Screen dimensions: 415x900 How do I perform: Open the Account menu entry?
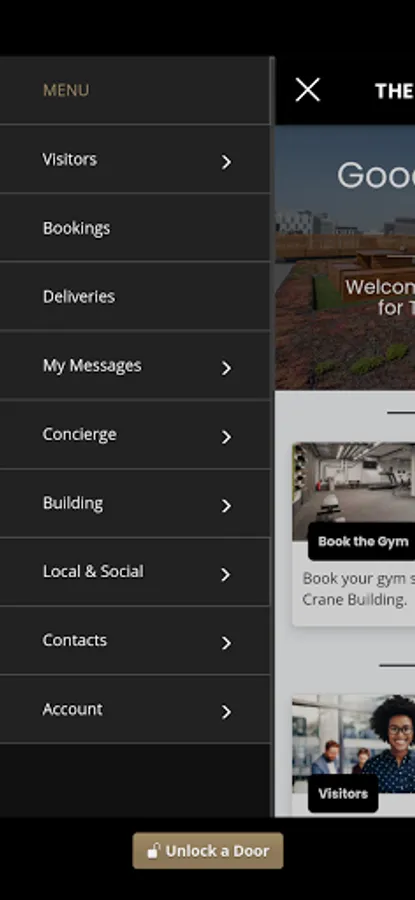coord(134,709)
